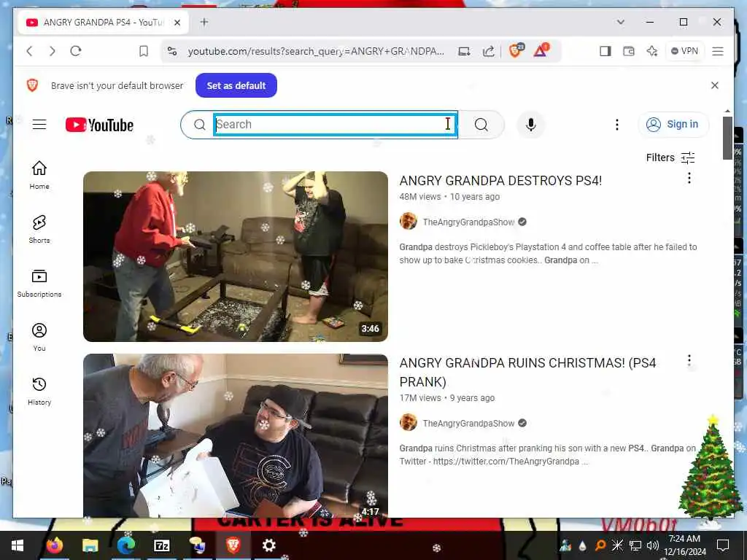Open Leo AI assistant icon

tap(651, 51)
